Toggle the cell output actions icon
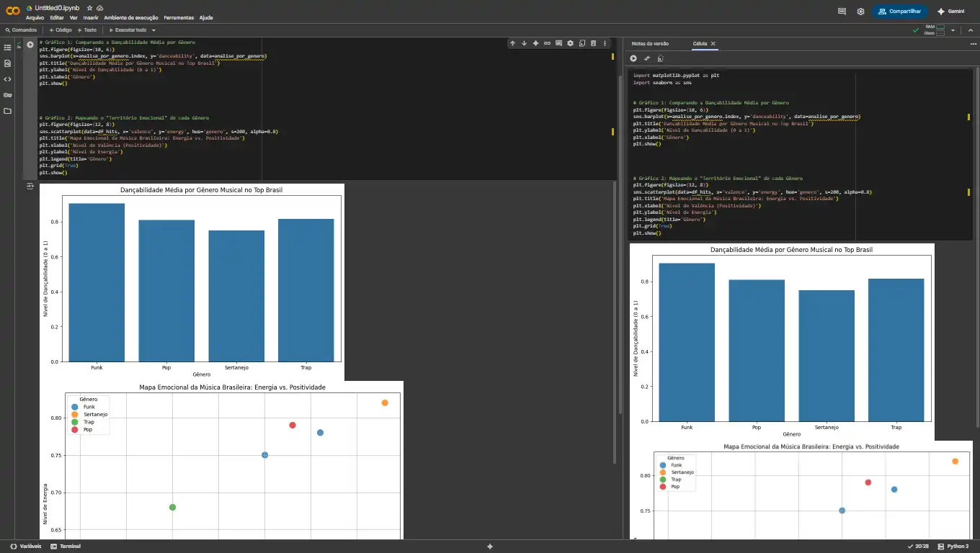980x553 pixels. tap(30, 186)
